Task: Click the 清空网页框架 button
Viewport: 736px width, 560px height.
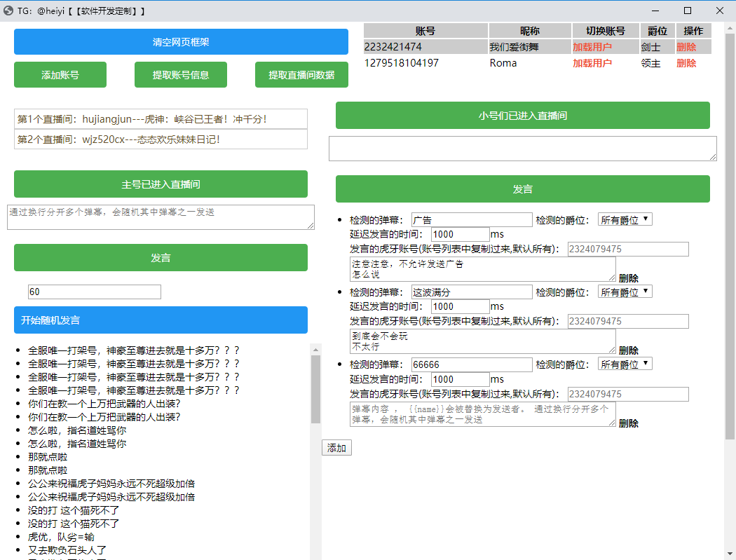Action: (x=181, y=42)
